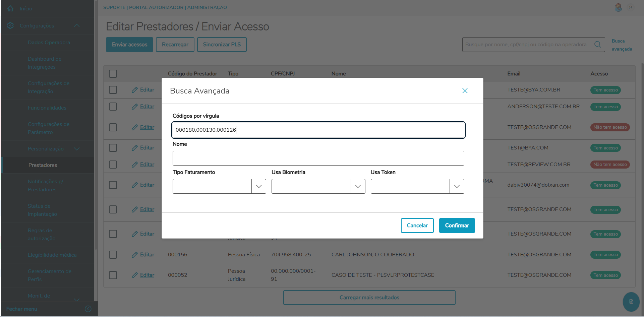This screenshot has width=644, height=317.
Task: Check the box for provider 000156
Action: (113, 255)
